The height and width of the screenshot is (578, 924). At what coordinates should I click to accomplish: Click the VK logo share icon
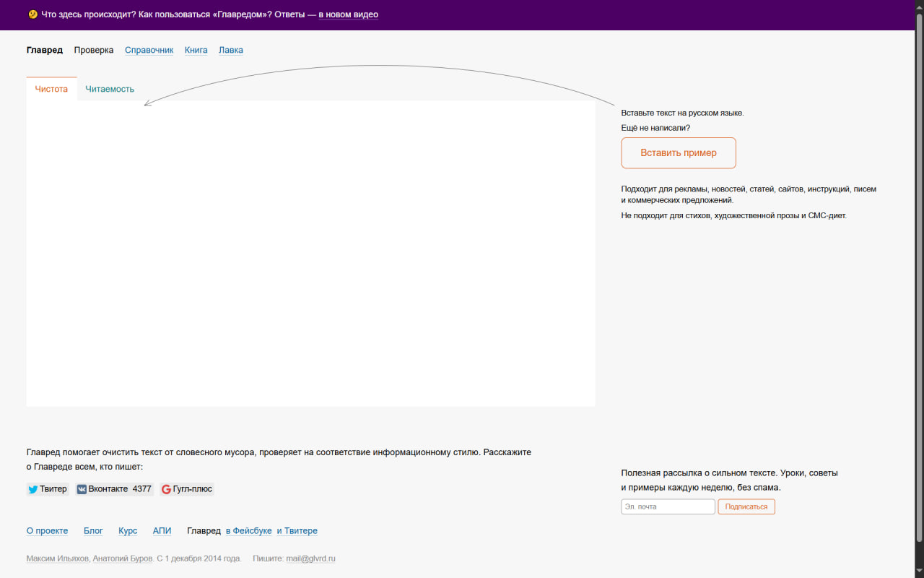(82, 489)
